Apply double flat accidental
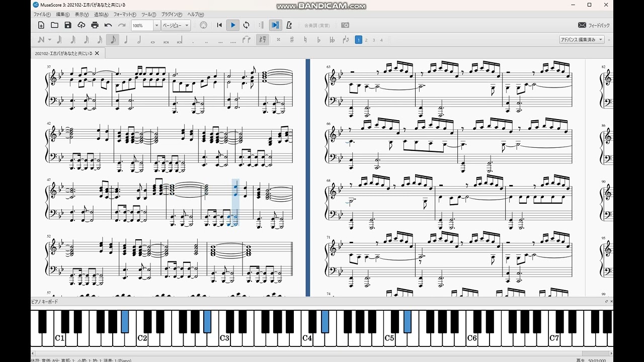644x362 pixels. (x=332, y=40)
